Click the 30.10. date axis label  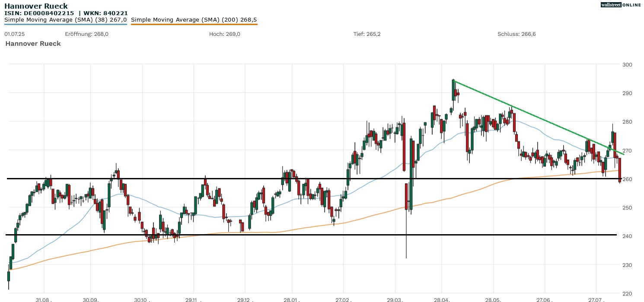pos(143,299)
